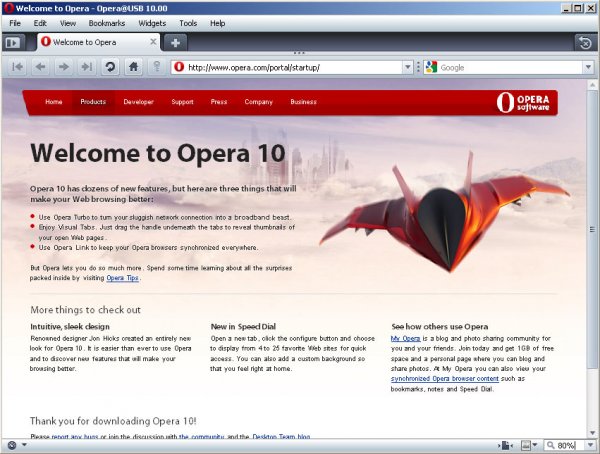Toggle Fit to Width icon
This screenshot has height=454, width=600.
505,445
